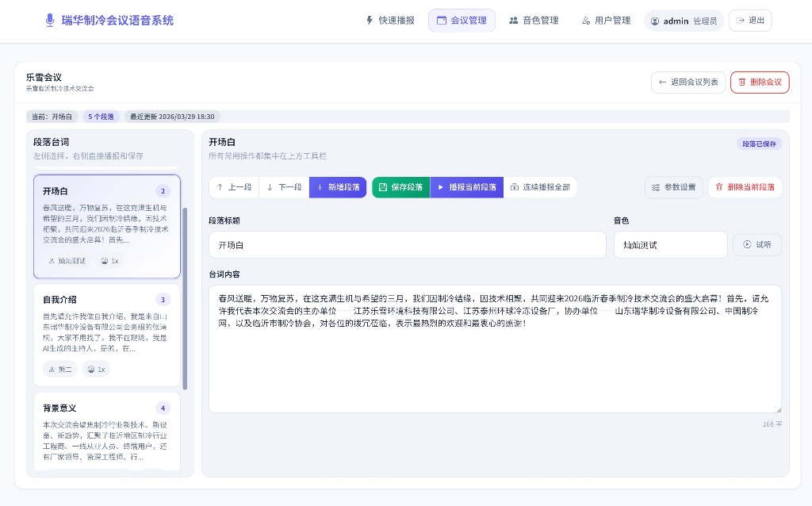Open 会议管理 via its calendar icon
This screenshot has height=506, width=812.
coord(442,21)
